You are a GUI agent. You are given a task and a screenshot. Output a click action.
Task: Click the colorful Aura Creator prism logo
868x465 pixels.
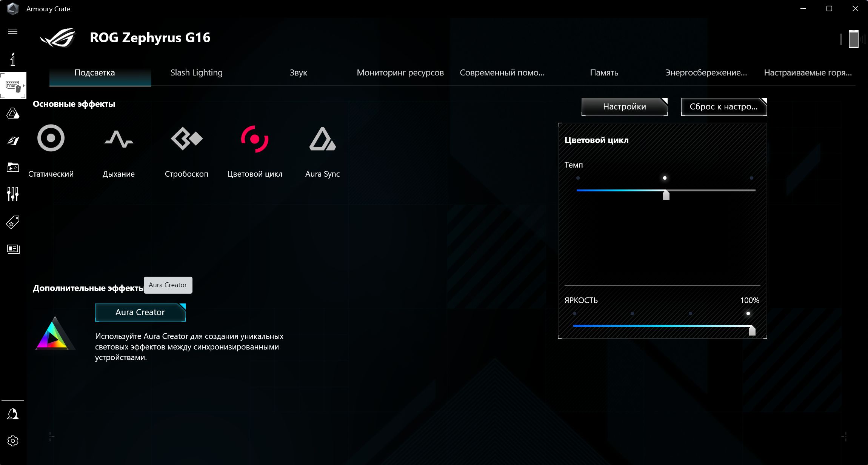pos(55,333)
